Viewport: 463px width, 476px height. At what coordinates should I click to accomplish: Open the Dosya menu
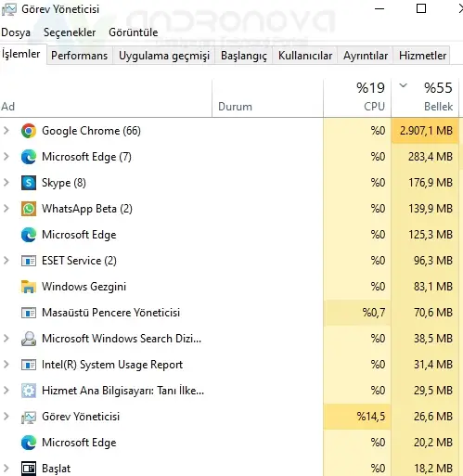(x=16, y=32)
